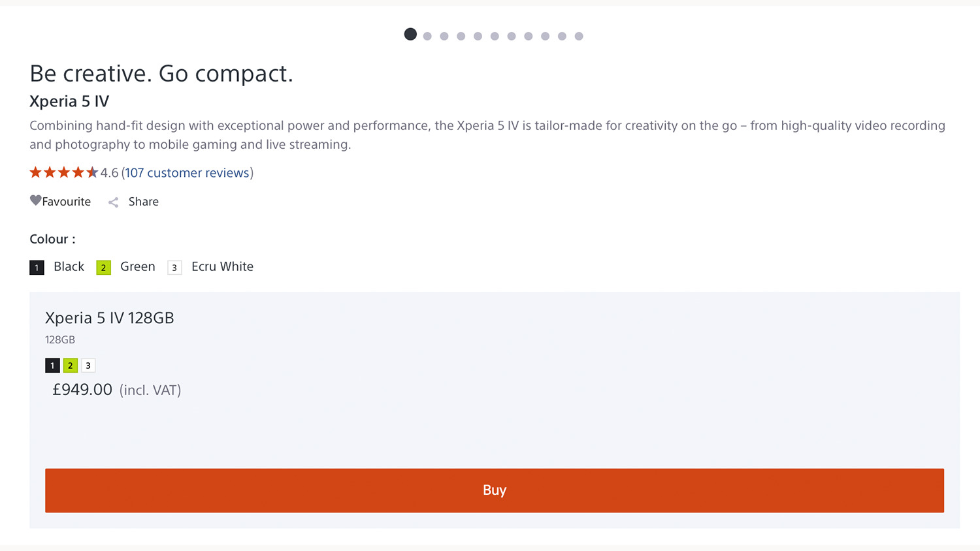Viewport: 980px width, 551px height.
Task: Click the Favourite text label
Action: coord(66,202)
